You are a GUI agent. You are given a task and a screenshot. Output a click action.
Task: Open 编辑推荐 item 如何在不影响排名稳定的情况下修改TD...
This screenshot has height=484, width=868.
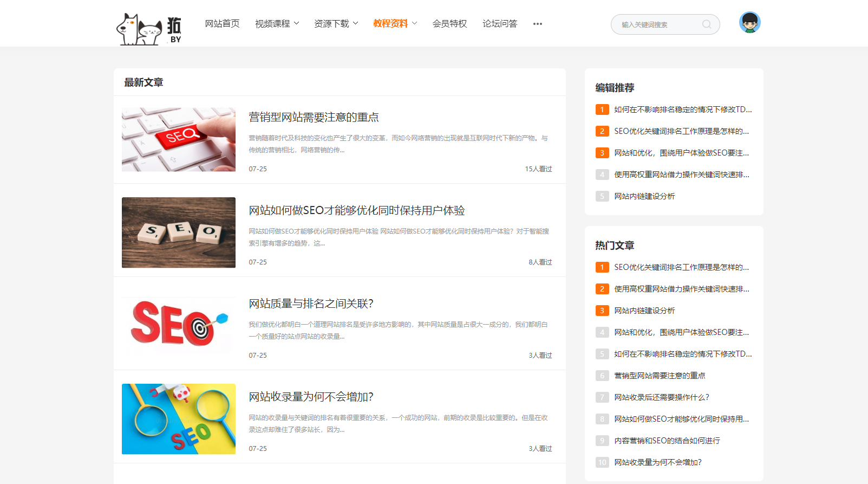coord(683,109)
